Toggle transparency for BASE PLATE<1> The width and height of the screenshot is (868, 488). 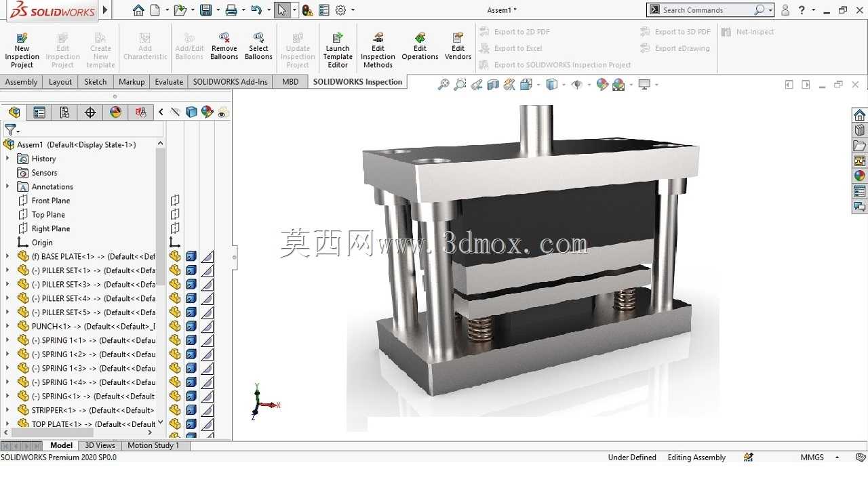pos(208,256)
